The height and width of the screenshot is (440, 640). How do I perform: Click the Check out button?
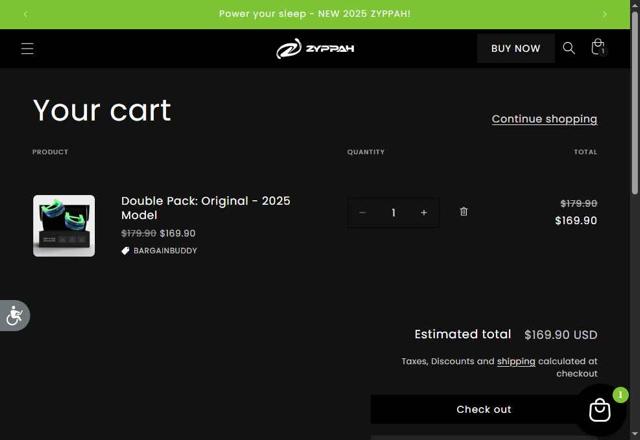coord(484,409)
